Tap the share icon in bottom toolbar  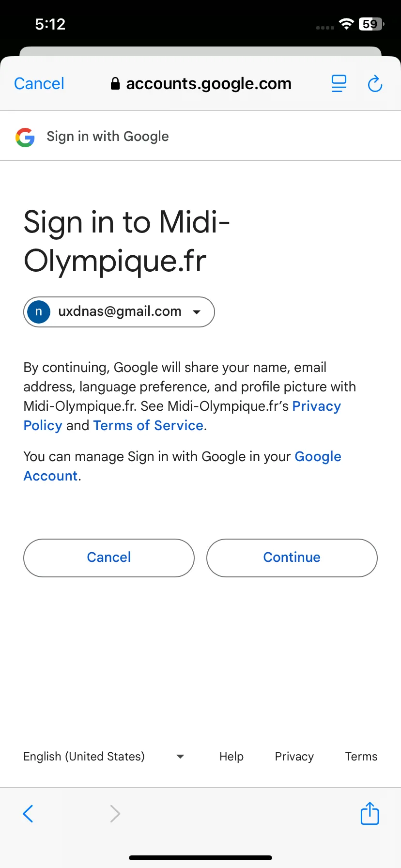point(370,813)
